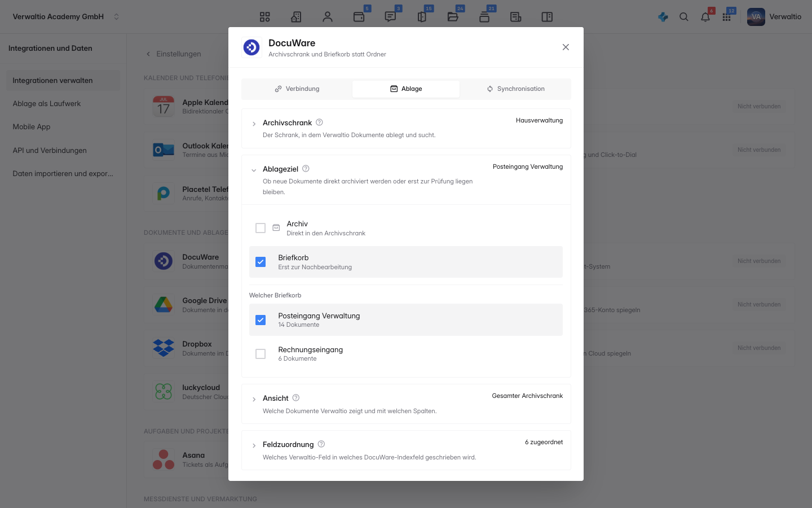
Task: Open the search magnifier icon
Action: pyautogui.click(x=684, y=17)
